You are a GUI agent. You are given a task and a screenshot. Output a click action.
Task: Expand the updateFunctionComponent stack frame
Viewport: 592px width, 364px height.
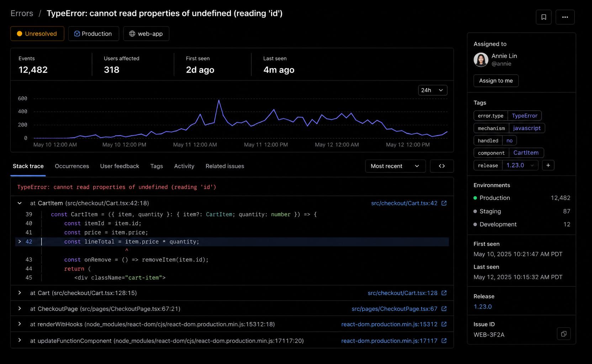click(20, 341)
